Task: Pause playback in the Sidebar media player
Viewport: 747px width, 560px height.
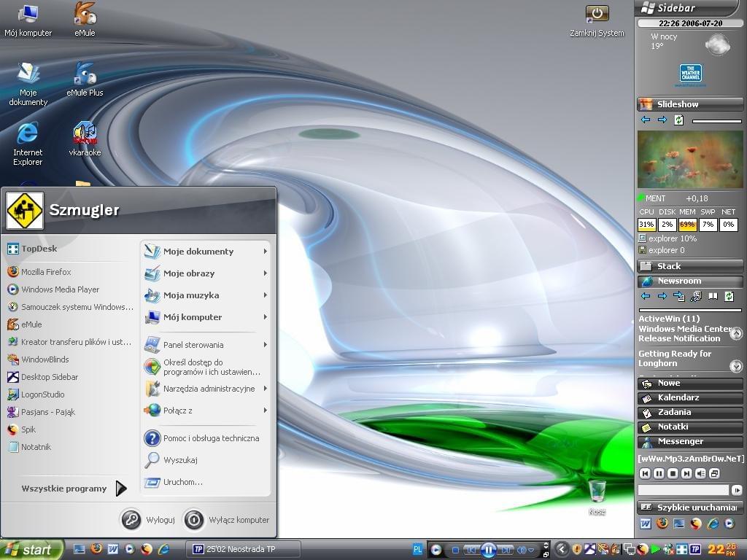Action: [x=659, y=473]
